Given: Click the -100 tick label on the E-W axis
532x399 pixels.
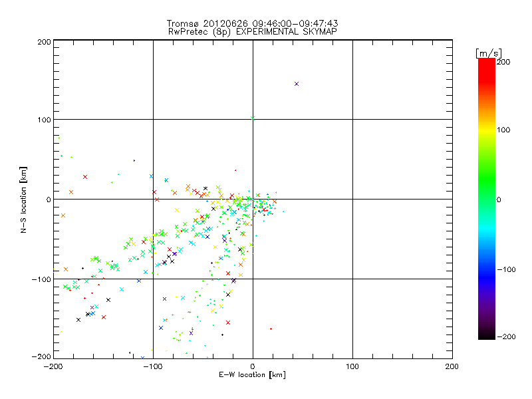Looking at the screenshot, I should [152, 366].
